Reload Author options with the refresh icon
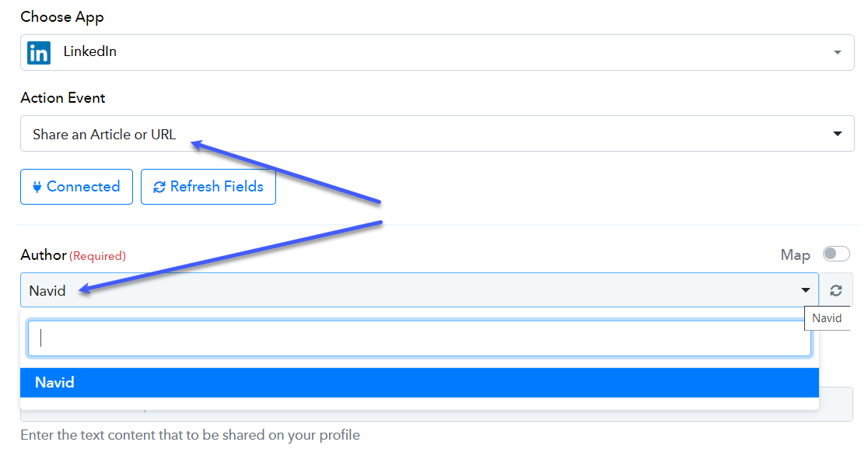868x456 pixels. (x=836, y=290)
